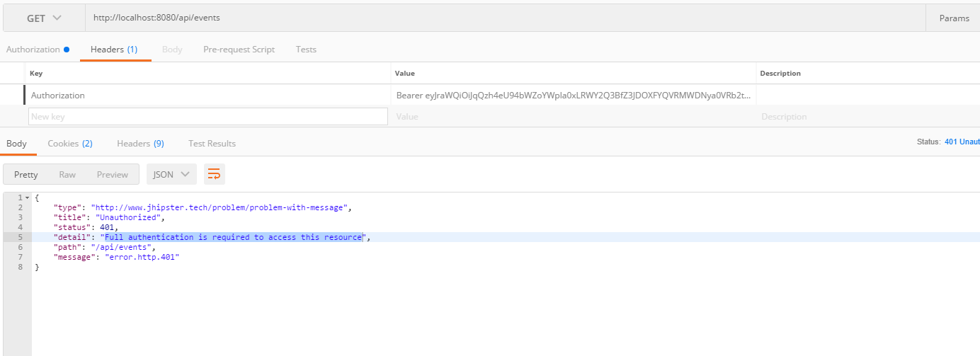View the Test Results tab
980x356 pixels.
[x=212, y=144]
